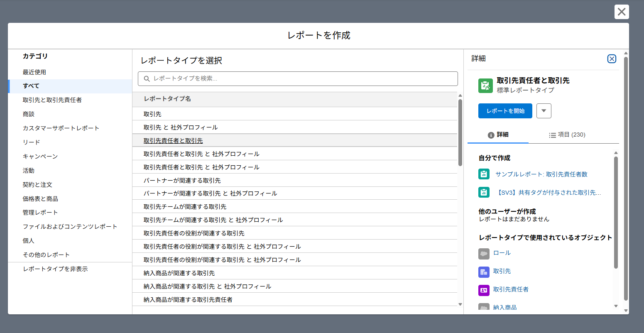Click the ロール object icon
Viewport: 644px width, 333px height.
tap(484, 253)
